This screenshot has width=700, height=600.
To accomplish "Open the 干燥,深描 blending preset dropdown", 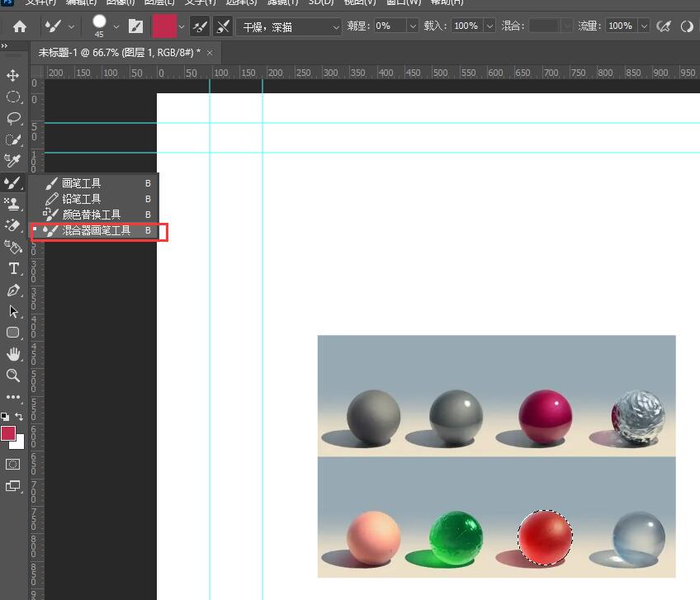I will (288, 27).
